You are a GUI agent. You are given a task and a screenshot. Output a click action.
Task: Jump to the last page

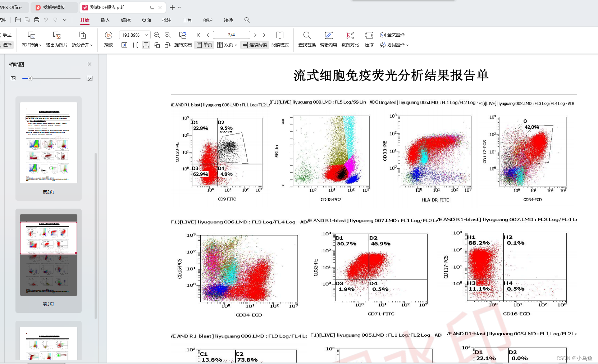265,35
